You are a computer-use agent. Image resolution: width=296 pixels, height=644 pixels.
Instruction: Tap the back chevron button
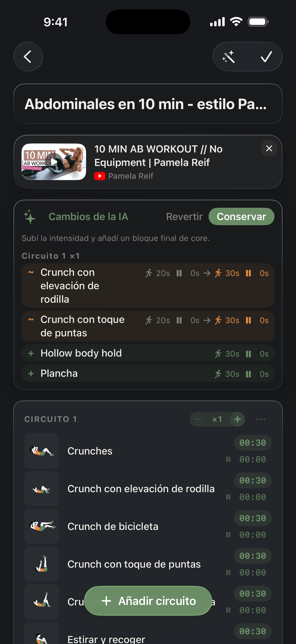coord(28,57)
